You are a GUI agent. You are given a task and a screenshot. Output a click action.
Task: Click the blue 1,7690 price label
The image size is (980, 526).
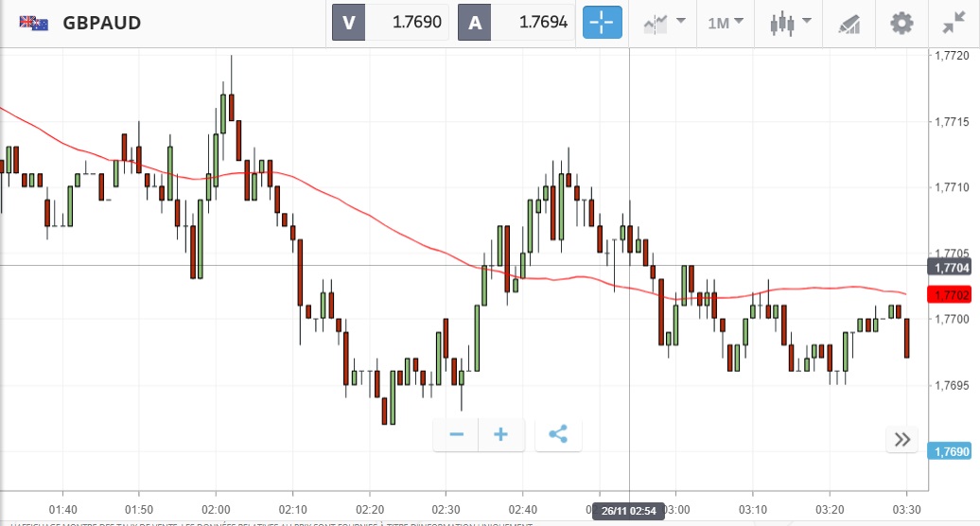click(950, 451)
